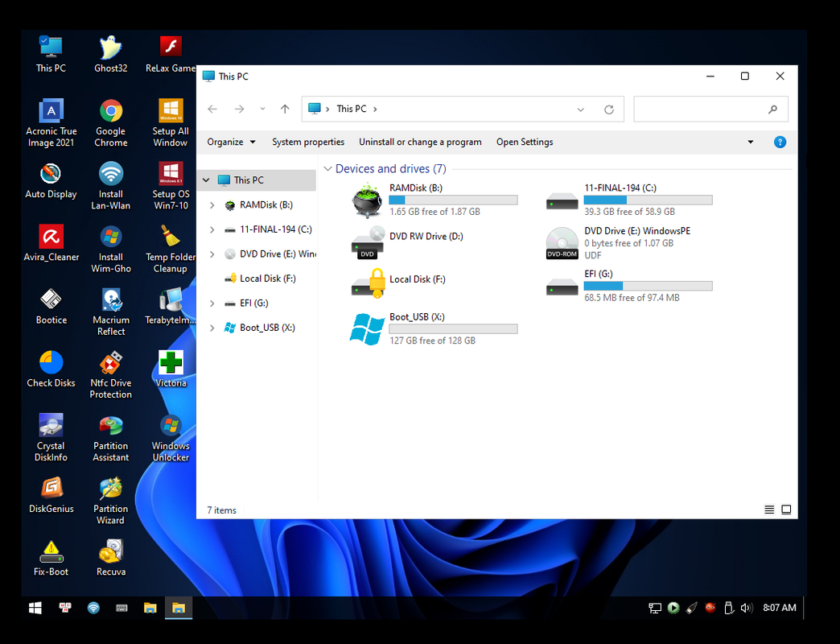
Task: Click Uninstall or change a program
Action: pos(420,142)
